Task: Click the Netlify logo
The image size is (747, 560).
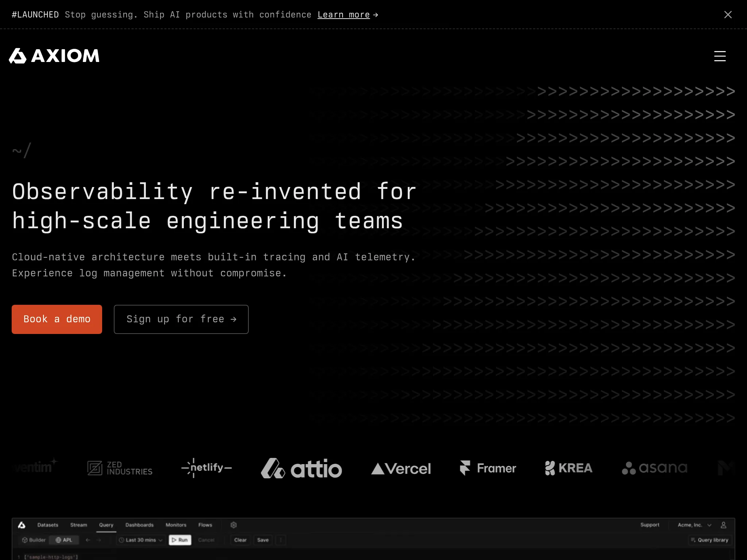Action: [x=206, y=468]
